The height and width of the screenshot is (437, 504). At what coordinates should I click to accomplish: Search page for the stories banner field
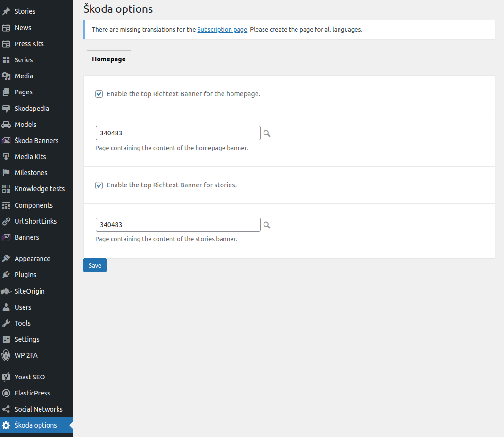267,225
